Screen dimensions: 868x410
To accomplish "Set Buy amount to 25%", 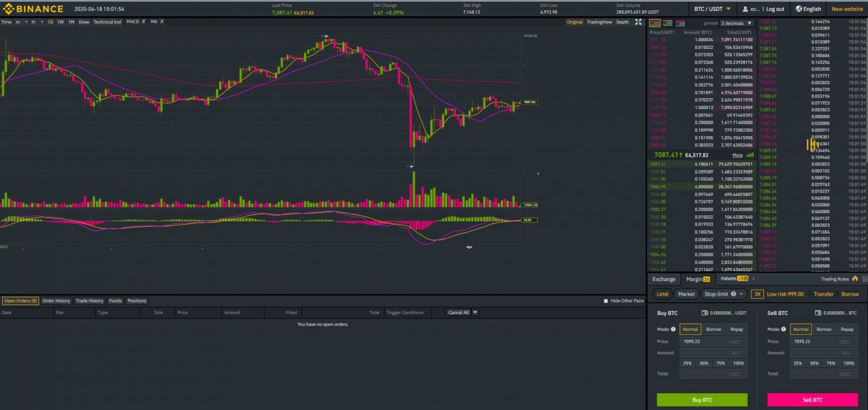I will tap(687, 363).
